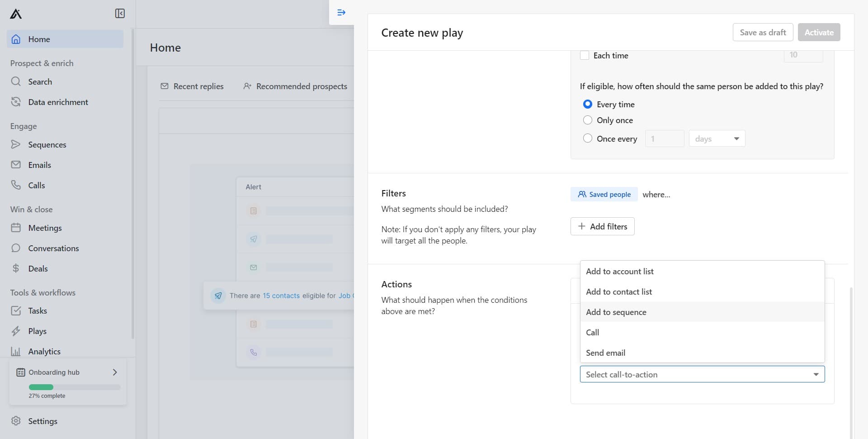Check the Each time checkbox
The image size is (868, 439).
585,56
